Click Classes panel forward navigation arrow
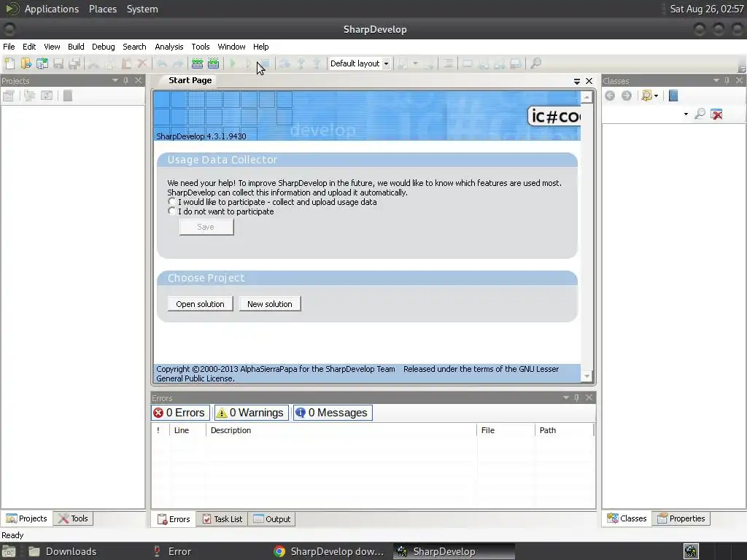Screen dimensions: 747x560 pyautogui.click(x=627, y=96)
